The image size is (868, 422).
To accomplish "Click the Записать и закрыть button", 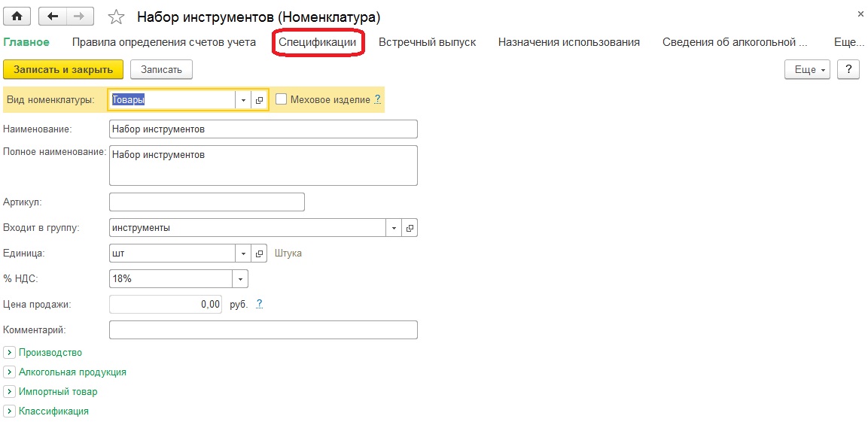I will pyautogui.click(x=63, y=70).
